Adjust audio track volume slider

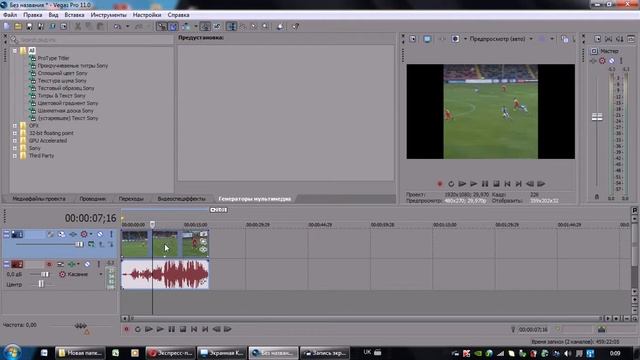pyautogui.click(x=44, y=274)
